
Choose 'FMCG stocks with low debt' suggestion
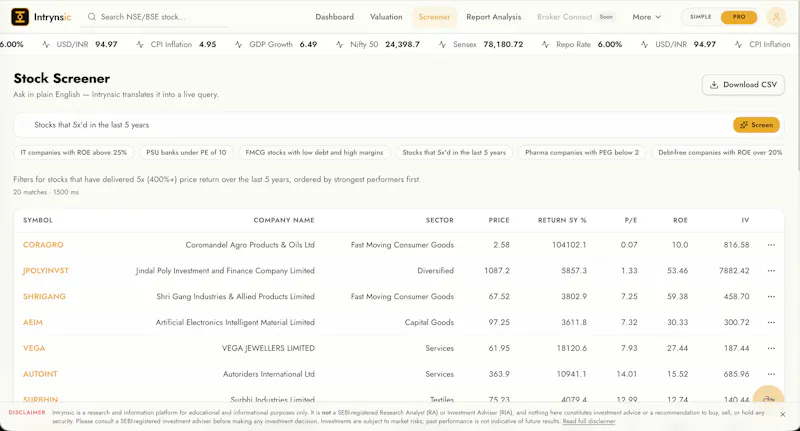[314, 153]
